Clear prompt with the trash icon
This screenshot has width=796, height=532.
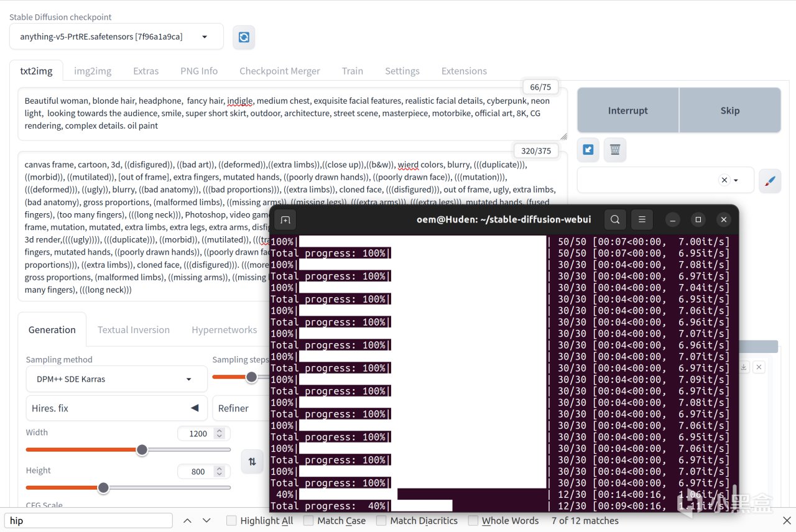(x=615, y=149)
